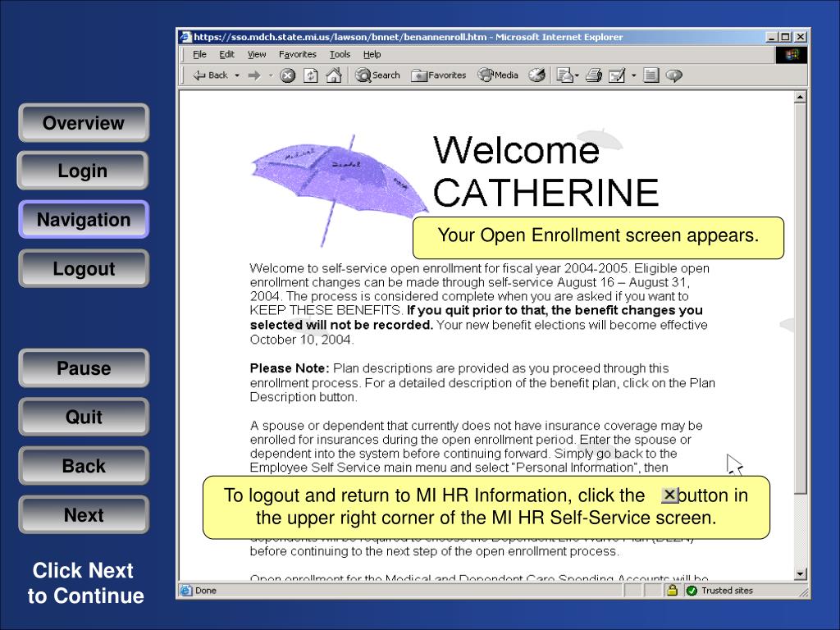Click the 'Welcome CATHERINE' heading
The image size is (840, 630).
[546, 171]
